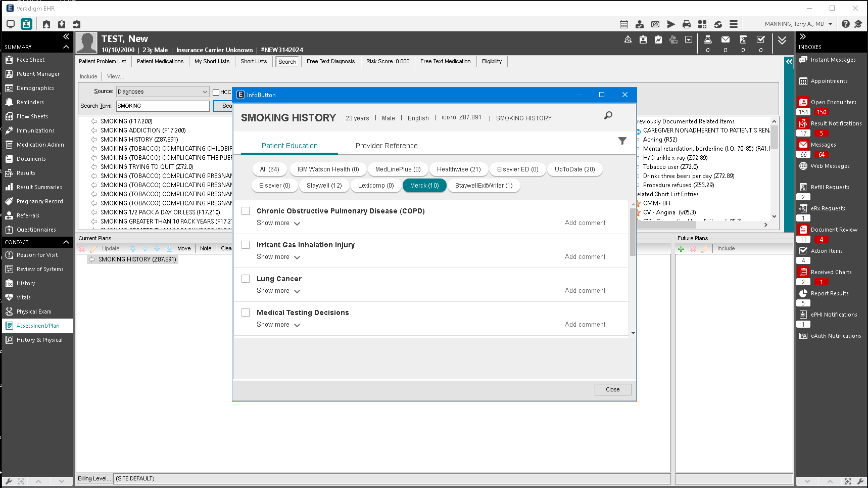Add a future plan with green plus
Image resolution: width=868 pixels, height=488 pixels.
click(x=681, y=249)
